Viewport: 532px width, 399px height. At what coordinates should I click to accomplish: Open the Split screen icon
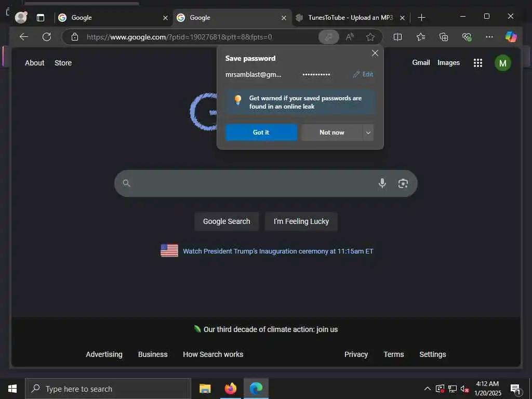click(397, 37)
